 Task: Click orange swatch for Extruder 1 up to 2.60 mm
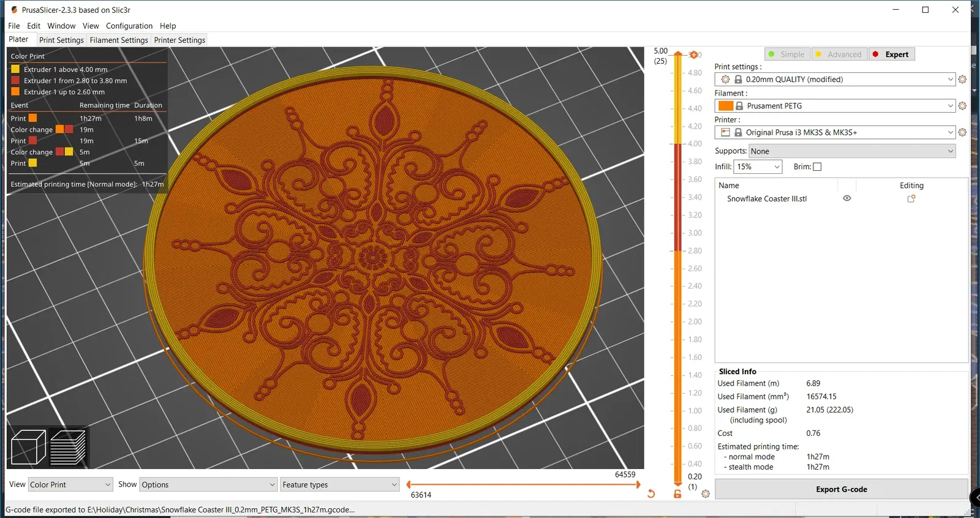(15, 92)
